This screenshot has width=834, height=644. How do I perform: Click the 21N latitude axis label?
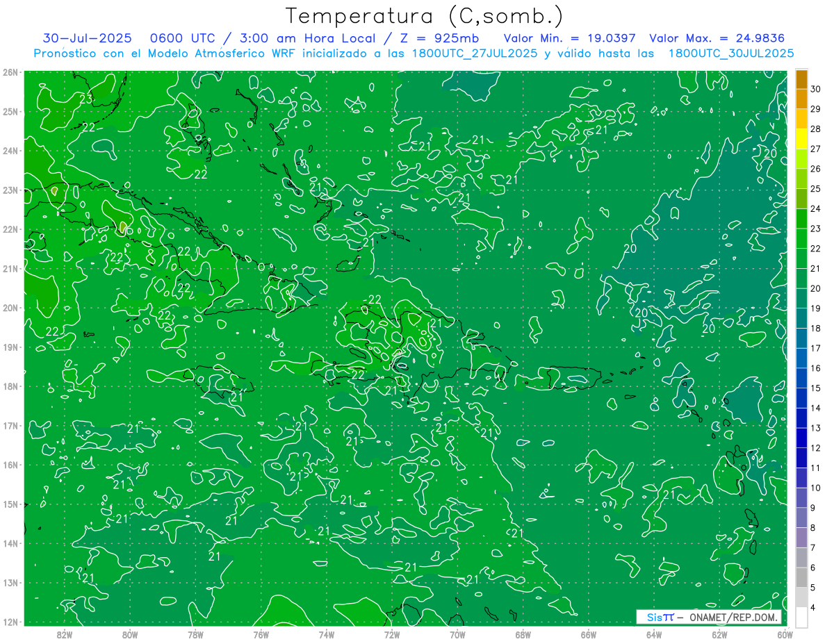coord(11,269)
